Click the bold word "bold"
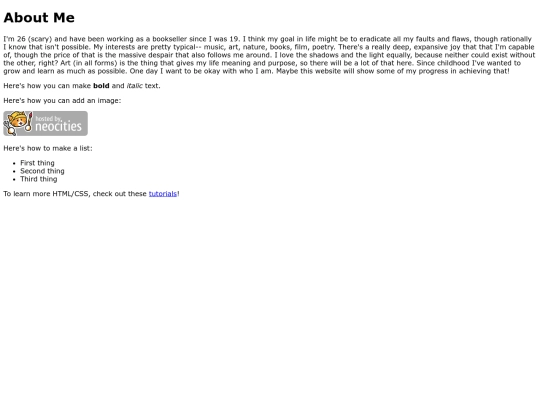Viewport: 540px width, 405px height. 101,86
